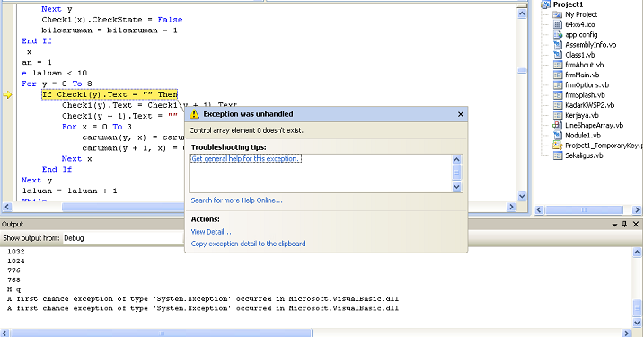The width and height of the screenshot is (644, 337).
Task: Click code editor horizontal scroll left arrow
Action: (x=7, y=207)
